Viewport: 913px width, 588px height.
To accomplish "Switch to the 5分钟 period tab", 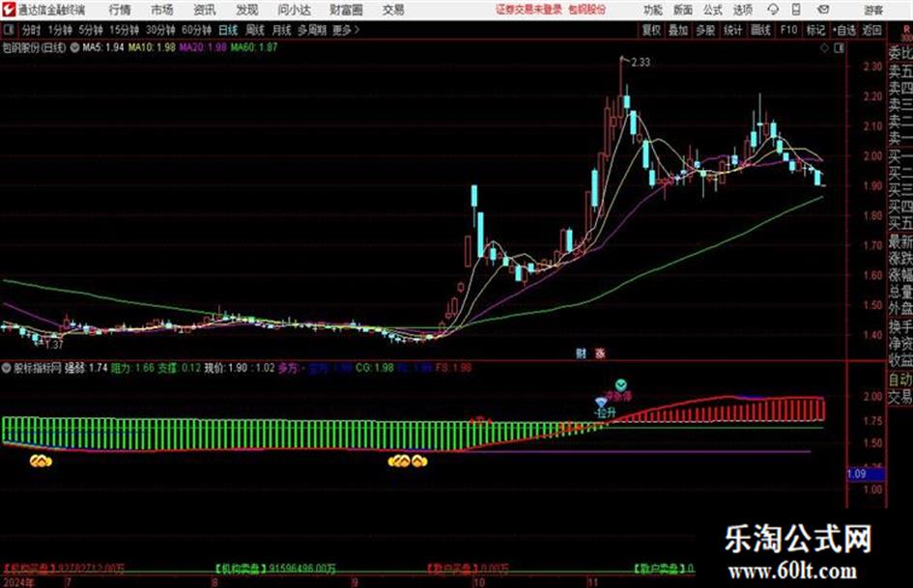I will tap(90, 30).
